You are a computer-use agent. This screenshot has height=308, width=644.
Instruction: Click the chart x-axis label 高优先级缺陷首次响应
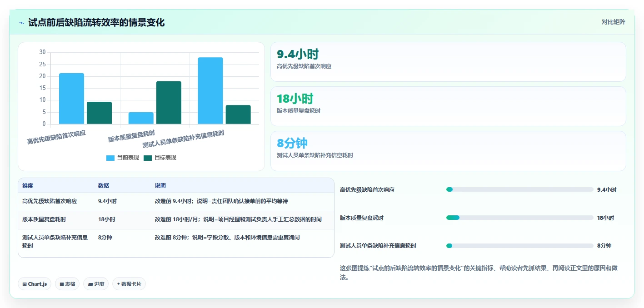click(x=56, y=137)
